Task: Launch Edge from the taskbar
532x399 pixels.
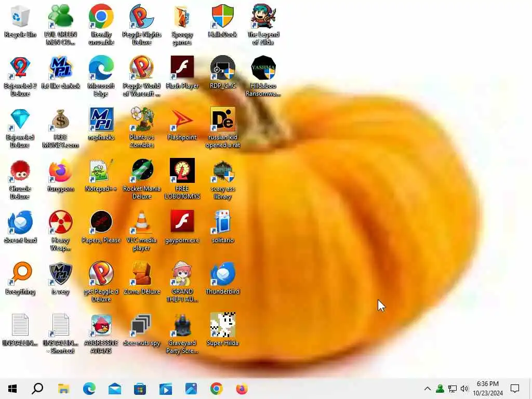Action: click(x=89, y=389)
